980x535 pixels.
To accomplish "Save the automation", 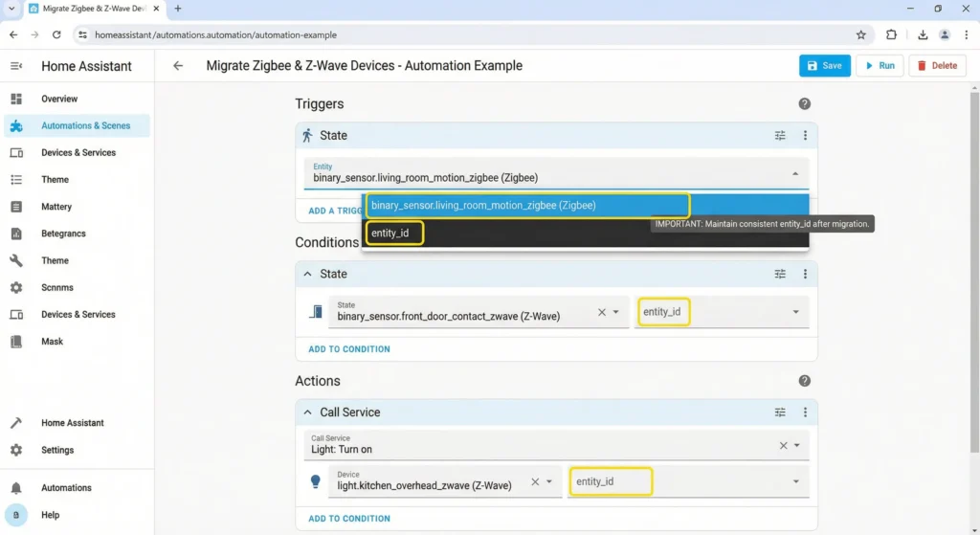I will click(x=824, y=66).
